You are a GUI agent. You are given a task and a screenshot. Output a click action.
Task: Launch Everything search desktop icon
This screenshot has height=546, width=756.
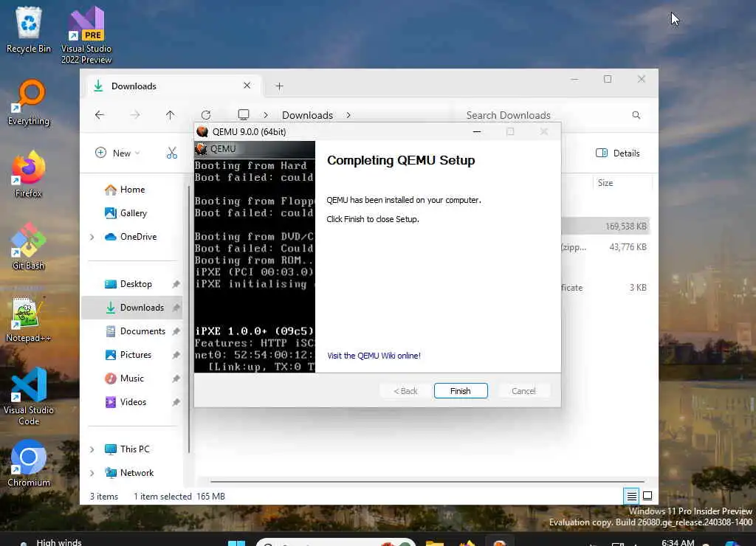point(29,102)
